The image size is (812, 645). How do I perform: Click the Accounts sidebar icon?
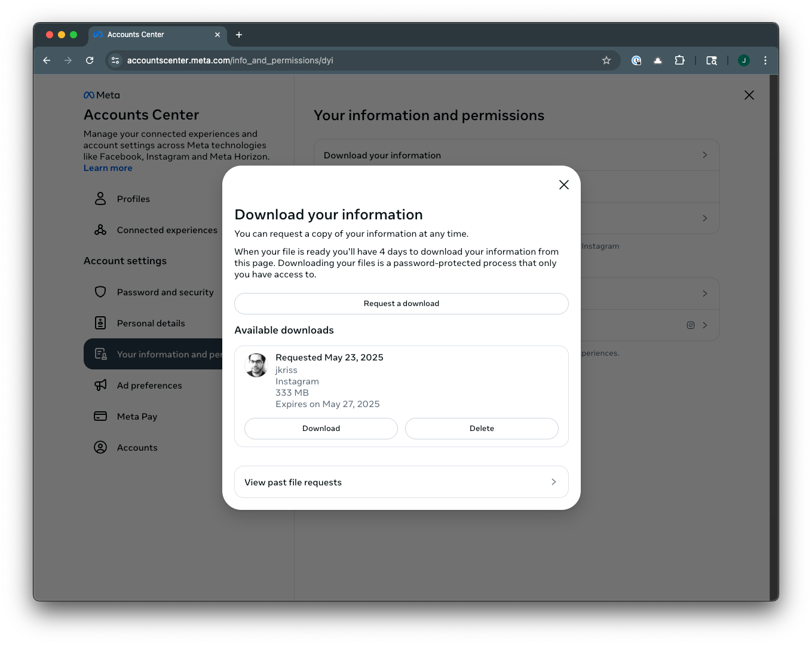point(100,447)
